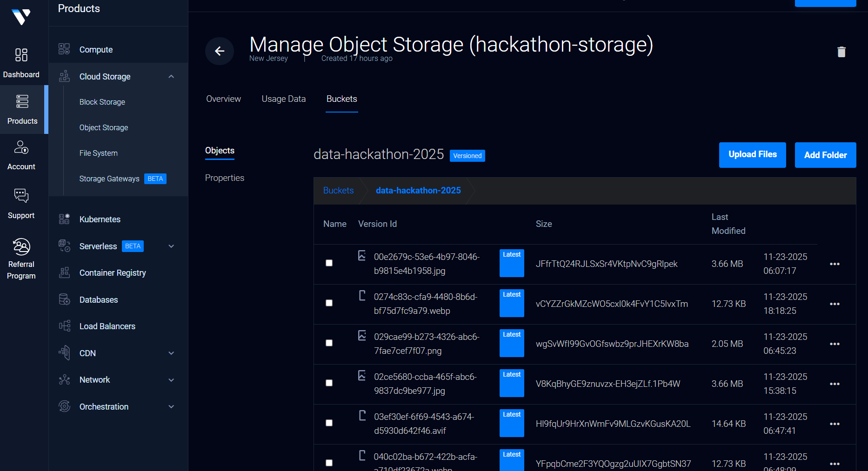
Task: Switch to the Usage Data tab
Action: pos(284,99)
